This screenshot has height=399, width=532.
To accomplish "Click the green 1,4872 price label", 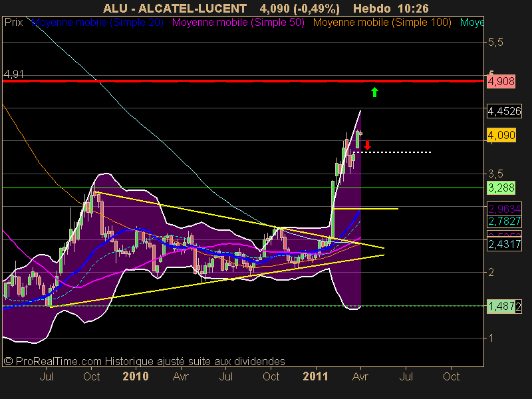I will [505, 307].
